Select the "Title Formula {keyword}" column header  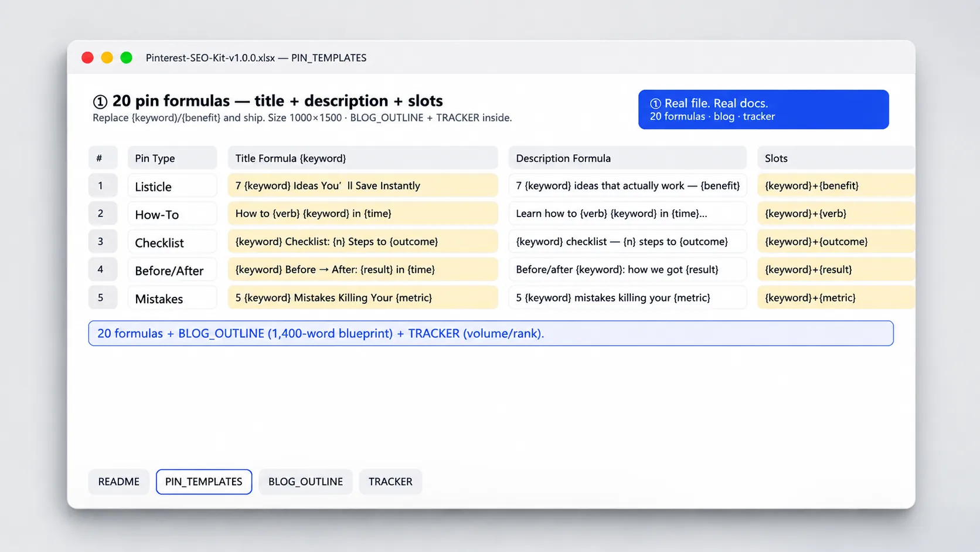[x=363, y=158]
